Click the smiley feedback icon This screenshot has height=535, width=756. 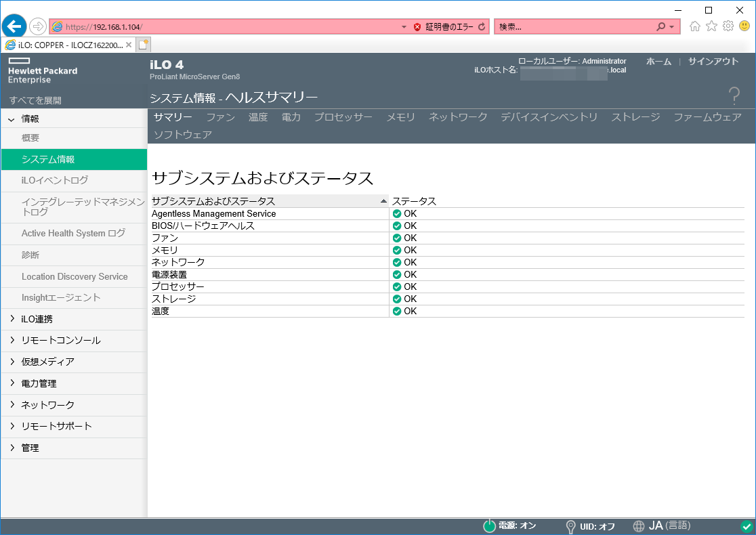(x=744, y=26)
